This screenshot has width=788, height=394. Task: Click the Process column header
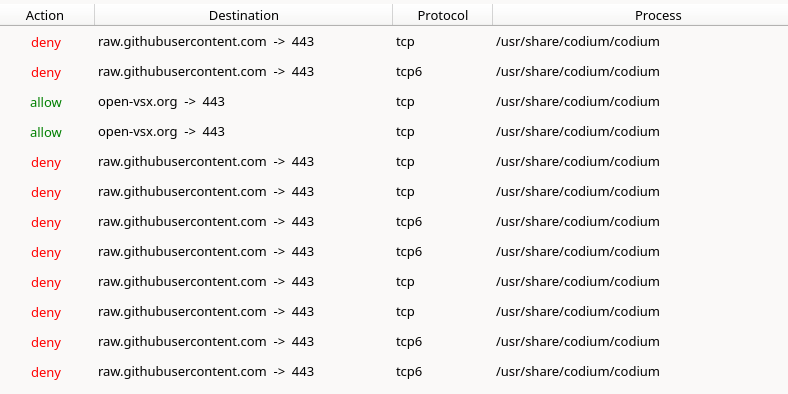pyautogui.click(x=658, y=15)
